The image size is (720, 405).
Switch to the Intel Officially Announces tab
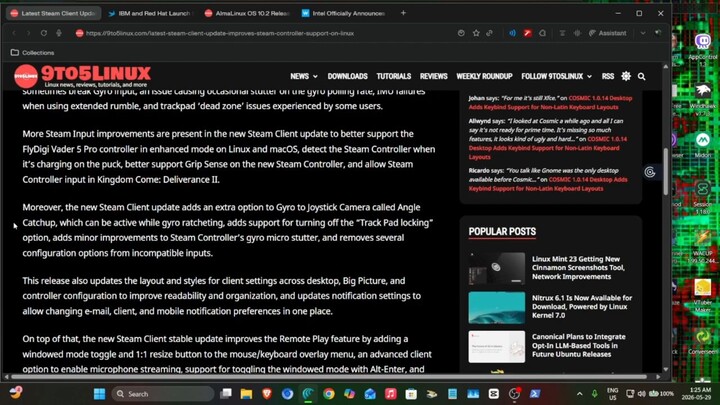tap(344, 13)
